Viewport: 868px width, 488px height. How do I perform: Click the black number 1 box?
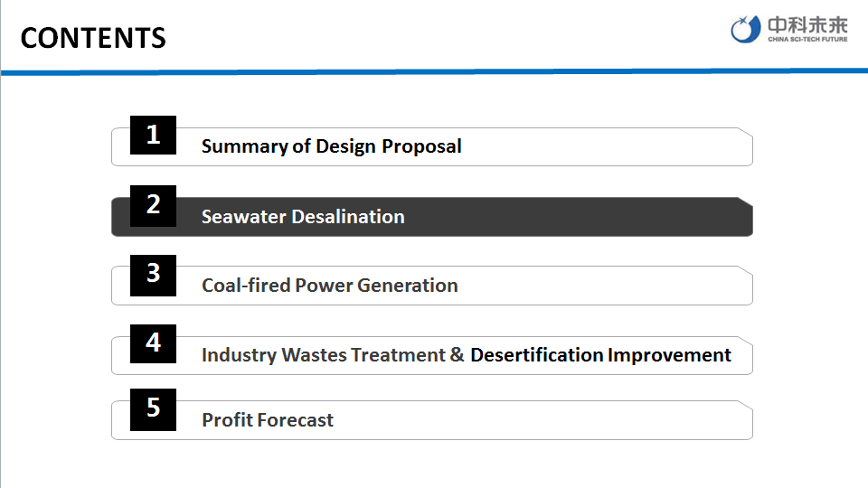(x=153, y=136)
